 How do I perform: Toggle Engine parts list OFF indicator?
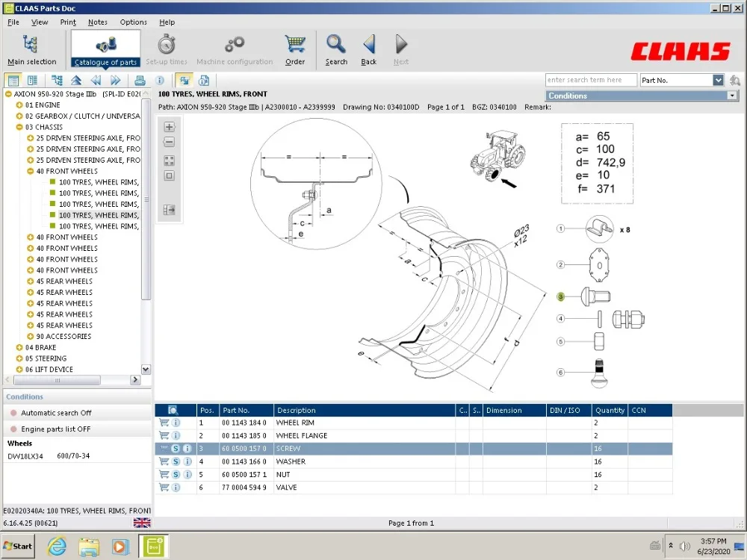point(13,429)
